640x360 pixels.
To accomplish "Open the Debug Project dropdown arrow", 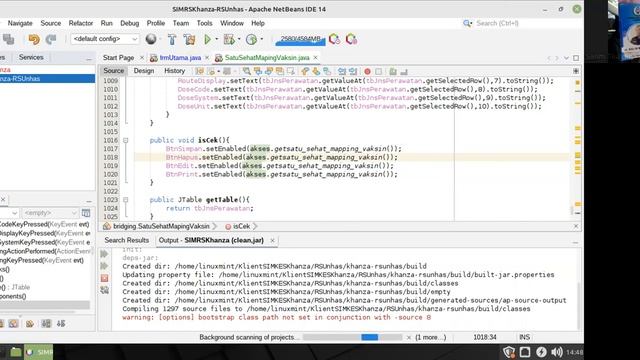I will click(x=239, y=39).
